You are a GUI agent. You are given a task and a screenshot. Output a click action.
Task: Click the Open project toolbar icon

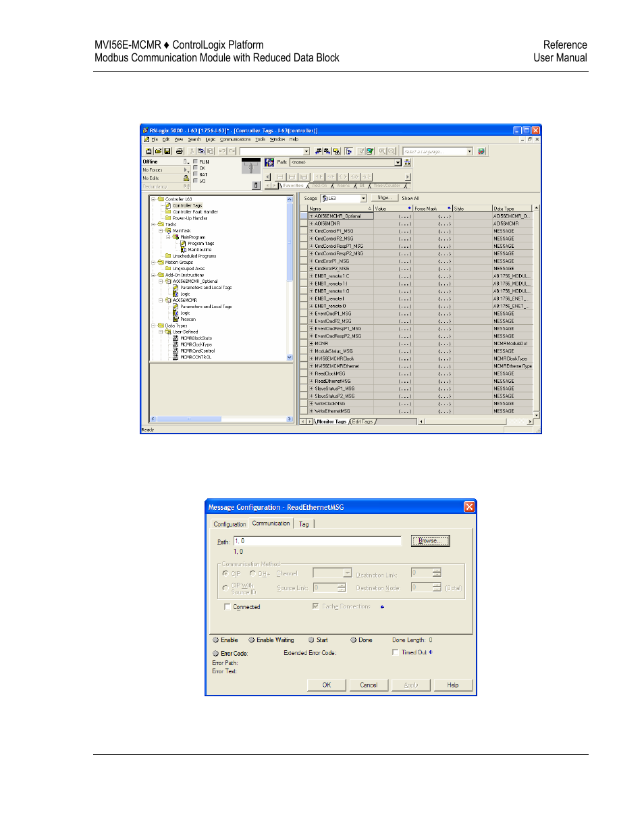(158, 151)
